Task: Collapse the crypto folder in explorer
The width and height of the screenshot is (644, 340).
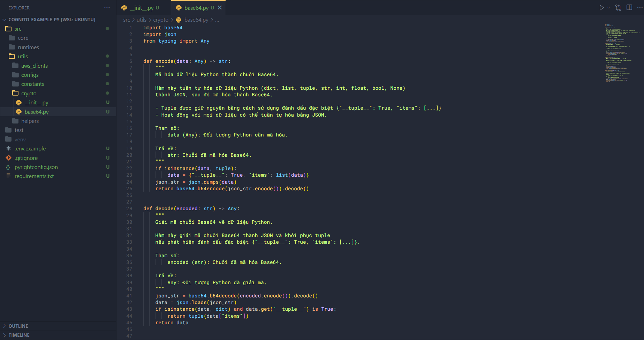Action: tap(29, 94)
